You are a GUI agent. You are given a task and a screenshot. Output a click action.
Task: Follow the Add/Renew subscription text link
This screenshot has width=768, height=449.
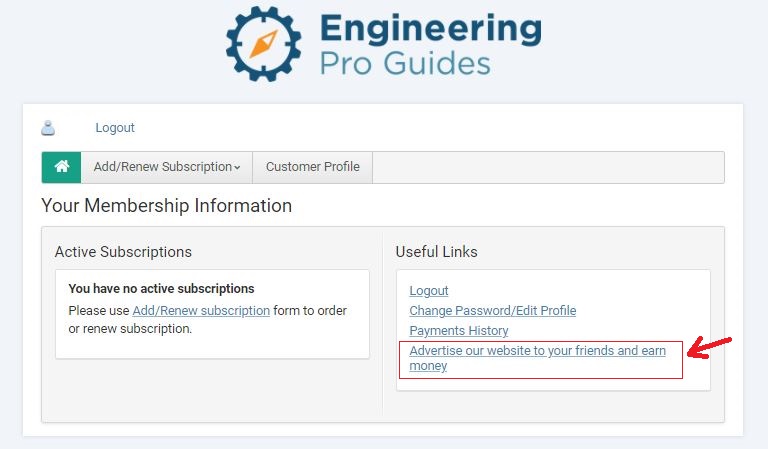coord(201,310)
